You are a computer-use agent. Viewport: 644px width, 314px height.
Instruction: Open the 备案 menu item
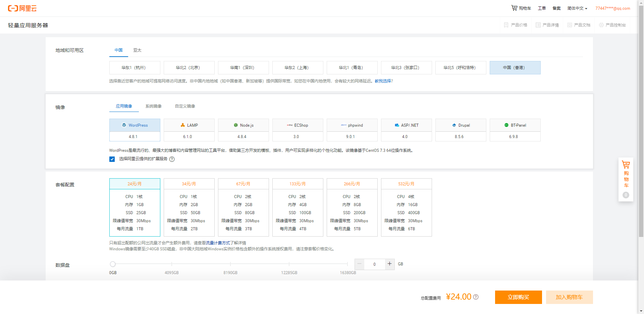(x=557, y=8)
